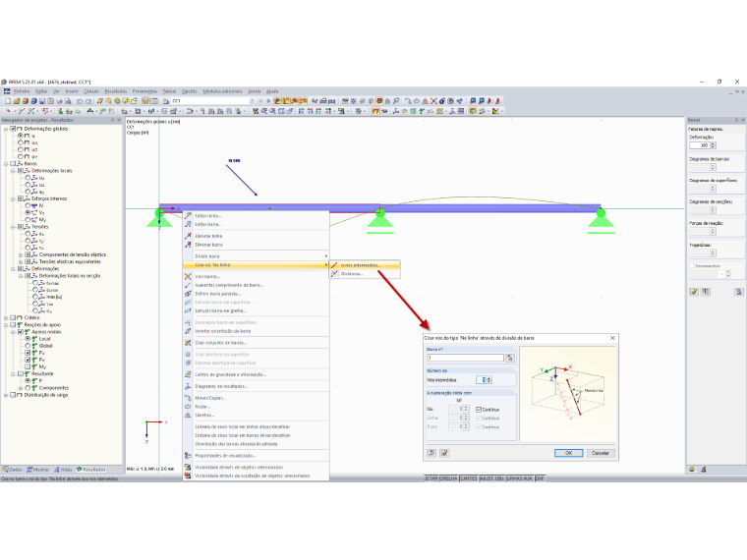747x560 pixels.
Task: Click the 'LINHAS AUX.' status bar toggle
Action: coord(519,478)
